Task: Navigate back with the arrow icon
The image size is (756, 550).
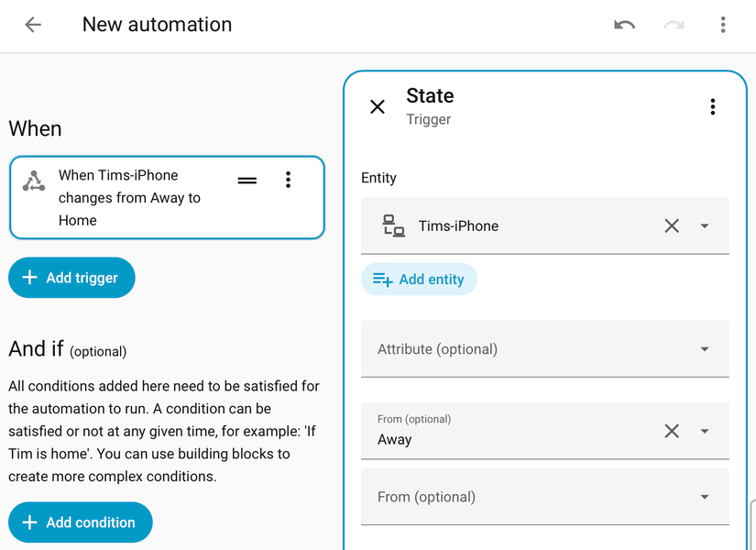Action: tap(32, 25)
